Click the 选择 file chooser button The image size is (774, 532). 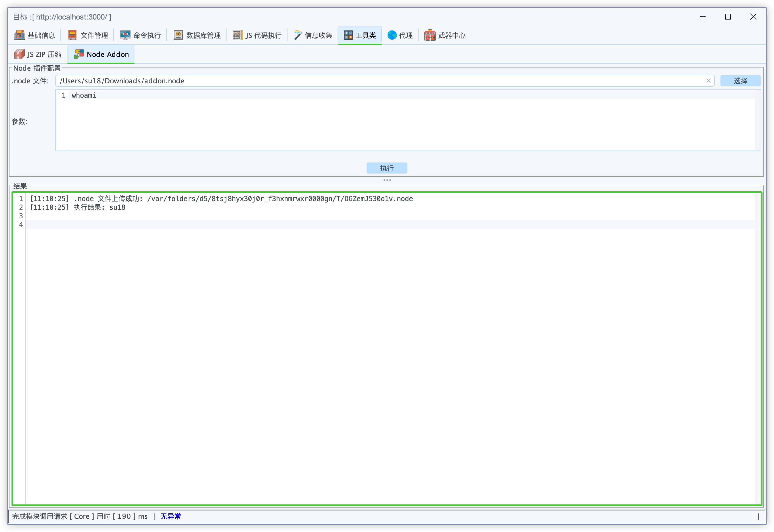740,81
